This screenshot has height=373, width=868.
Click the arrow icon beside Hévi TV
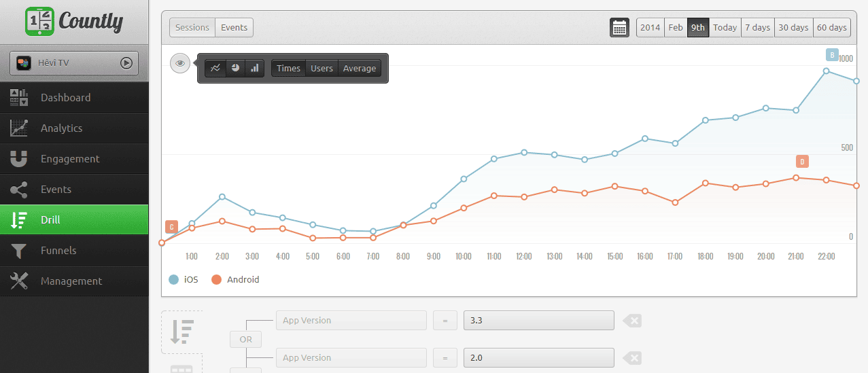[x=126, y=63]
